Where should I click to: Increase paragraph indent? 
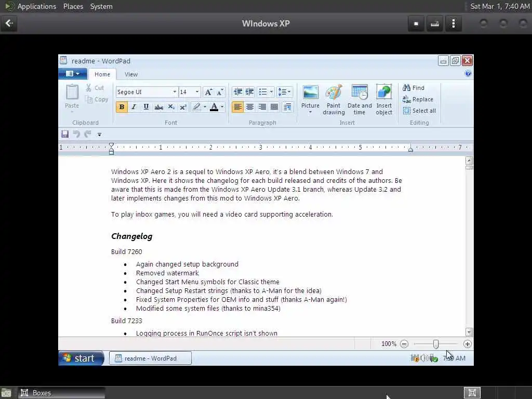(250, 91)
